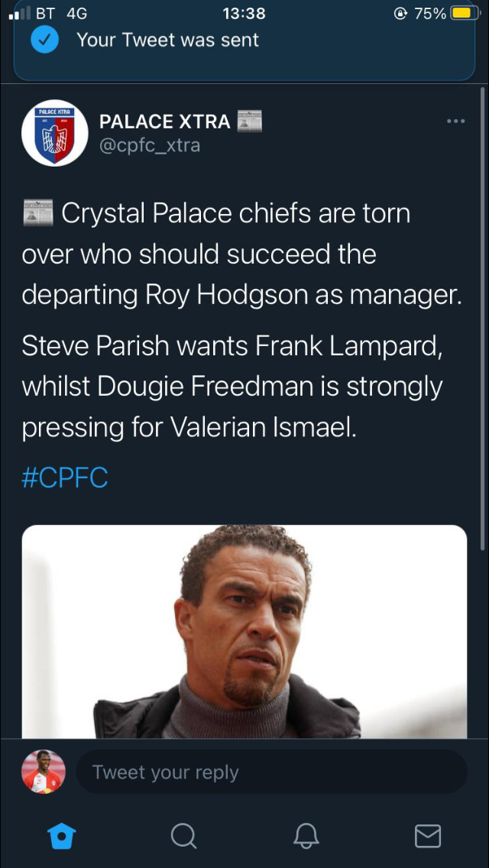Screen dimensions: 489x868
Task: Tap the 13:38 clock in status bar
Action: tap(244, 13)
